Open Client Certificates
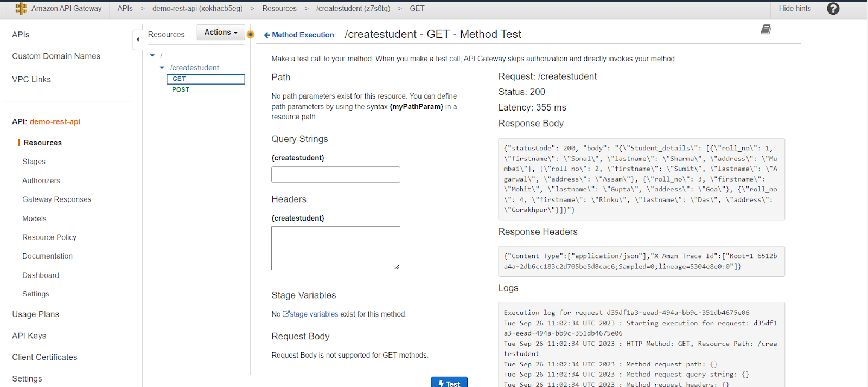 click(44, 357)
